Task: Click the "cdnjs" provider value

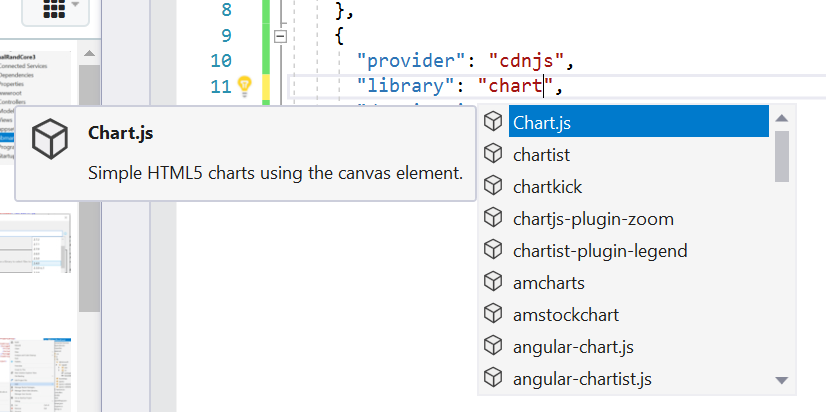Action: [x=527, y=61]
